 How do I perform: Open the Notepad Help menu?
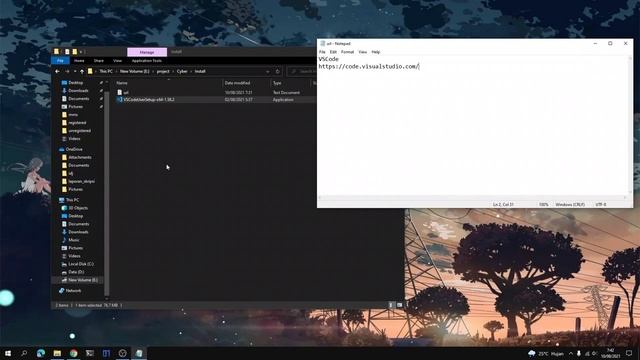click(376, 52)
